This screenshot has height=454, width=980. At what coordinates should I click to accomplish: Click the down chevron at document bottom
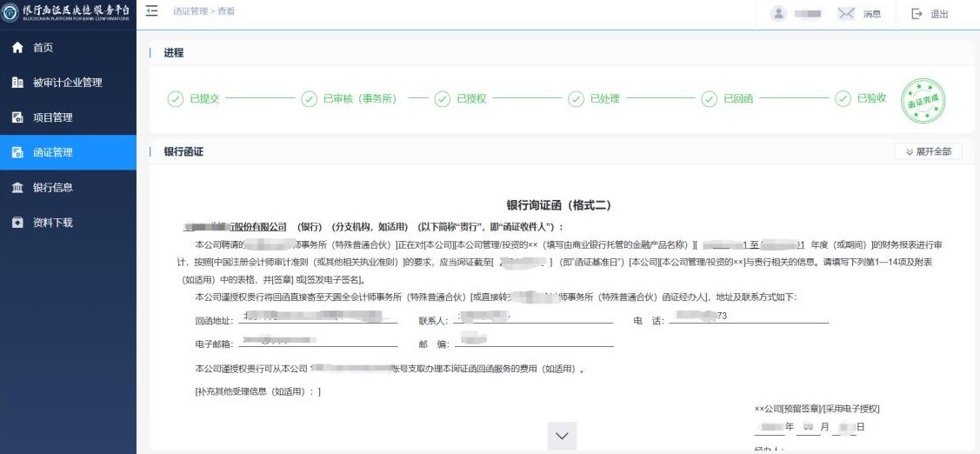(562, 436)
